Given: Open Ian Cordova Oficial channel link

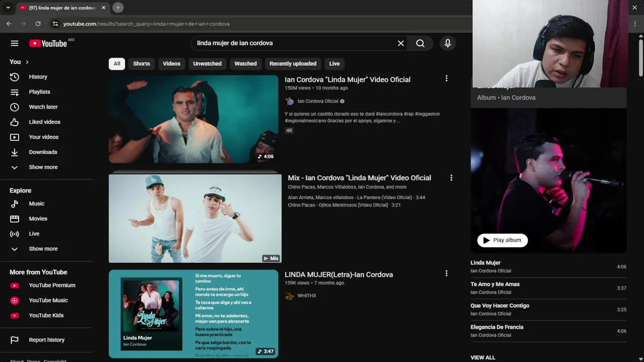Looking at the screenshot, I should (317, 101).
